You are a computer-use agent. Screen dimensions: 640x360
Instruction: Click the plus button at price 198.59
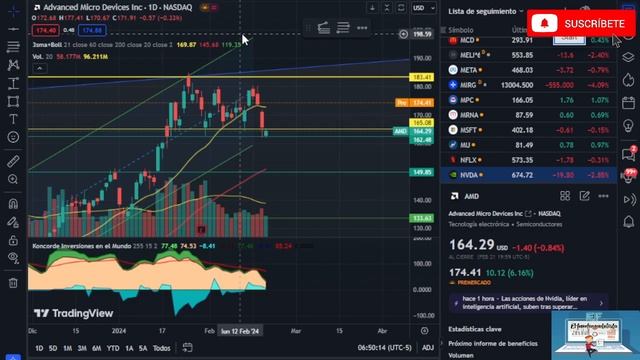(403, 34)
